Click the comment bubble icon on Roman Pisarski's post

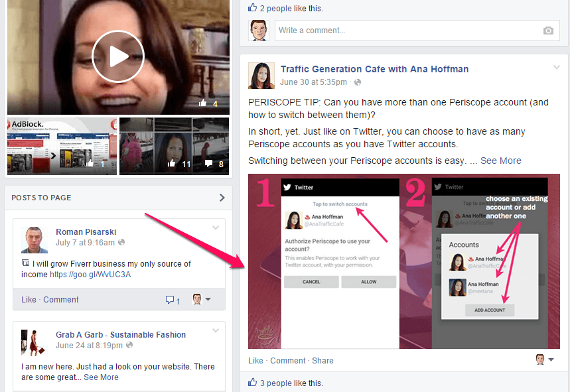170,300
